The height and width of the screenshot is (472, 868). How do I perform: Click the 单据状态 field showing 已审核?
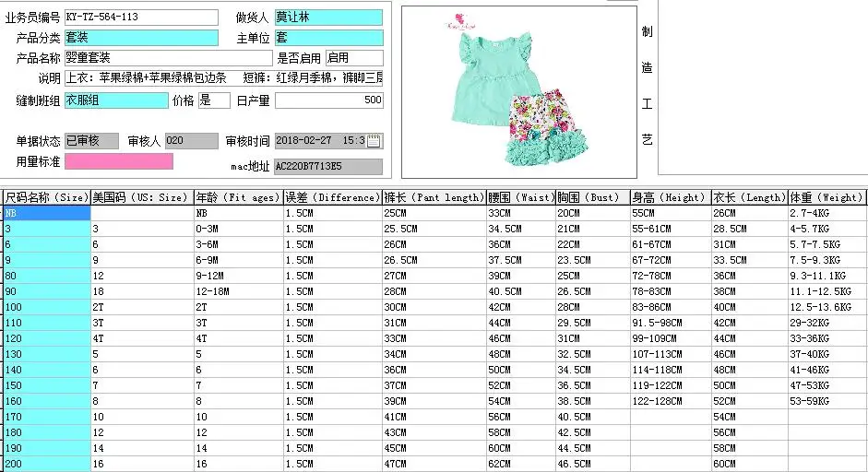[x=91, y=141]
